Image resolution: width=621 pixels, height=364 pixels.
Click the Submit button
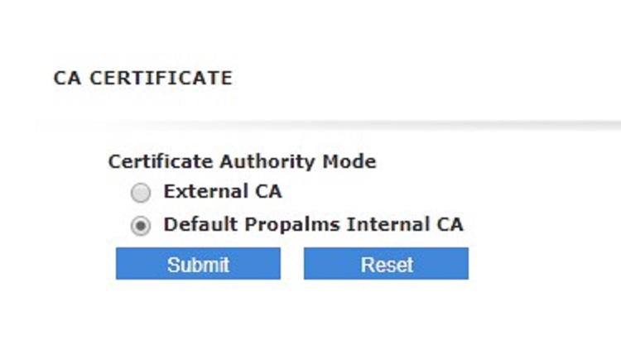coord(198,264)
